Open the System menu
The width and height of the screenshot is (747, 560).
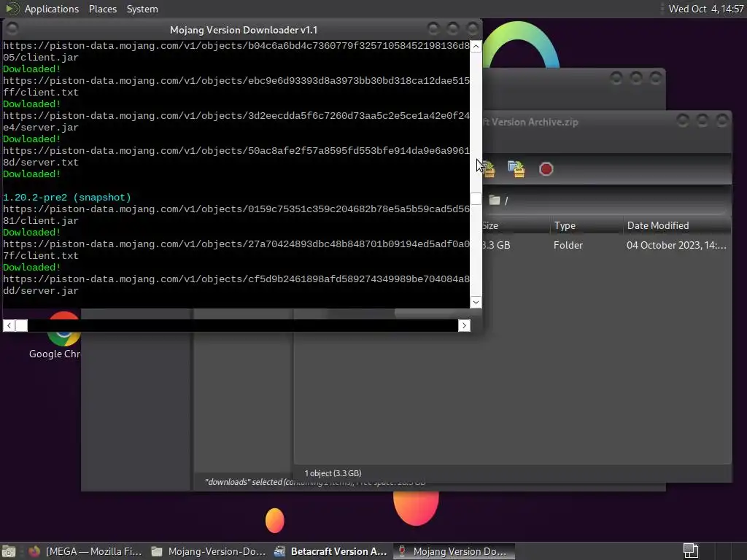click(142, 9)
